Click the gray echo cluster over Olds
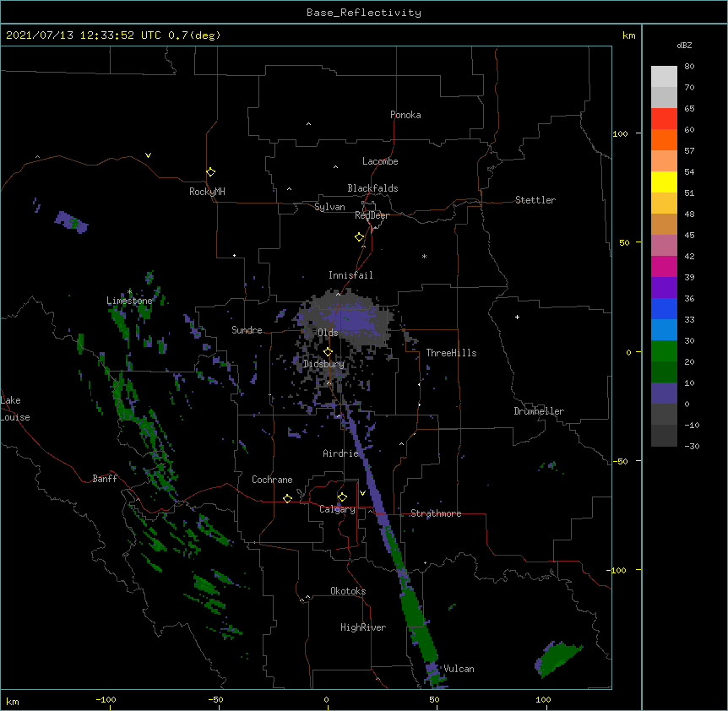Screen dimensions: 728x711 [348, 320]
